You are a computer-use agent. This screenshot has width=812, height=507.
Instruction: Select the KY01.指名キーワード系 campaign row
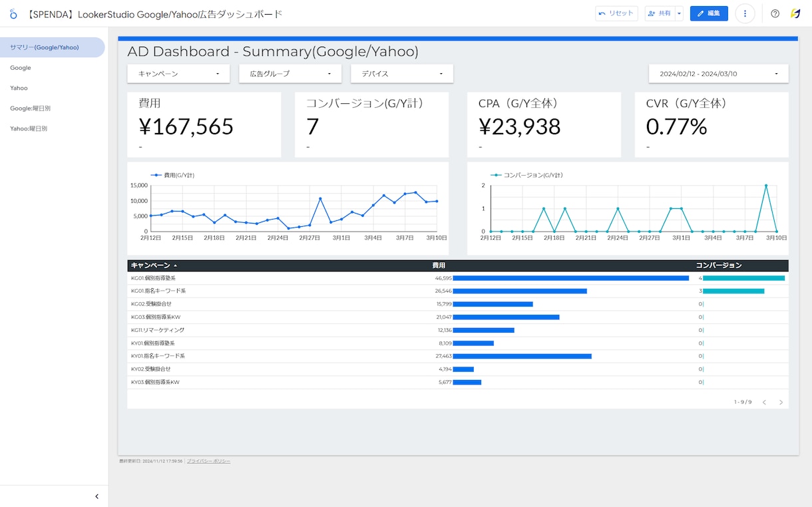click(458, 356)
